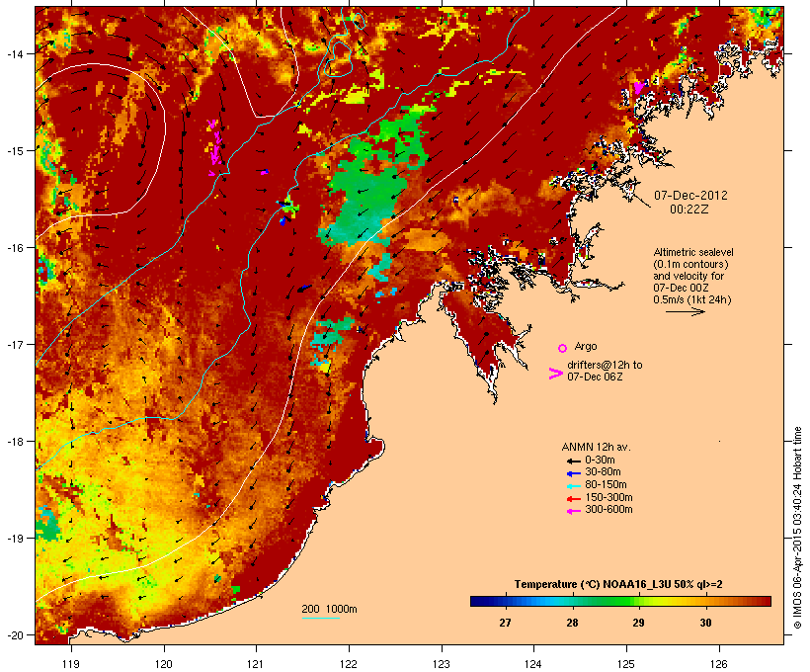Screen dimensions: 810x672
Task: Click the '07-Dec 06Z' drifter legend line
Action: [x=595, y=377]
